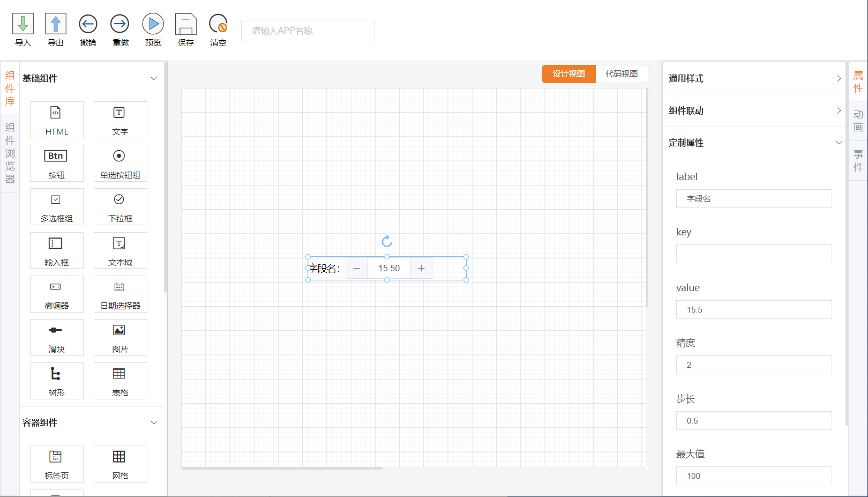Pick the 滑块 slider component
868x497 pixels.
click(57, 337)
